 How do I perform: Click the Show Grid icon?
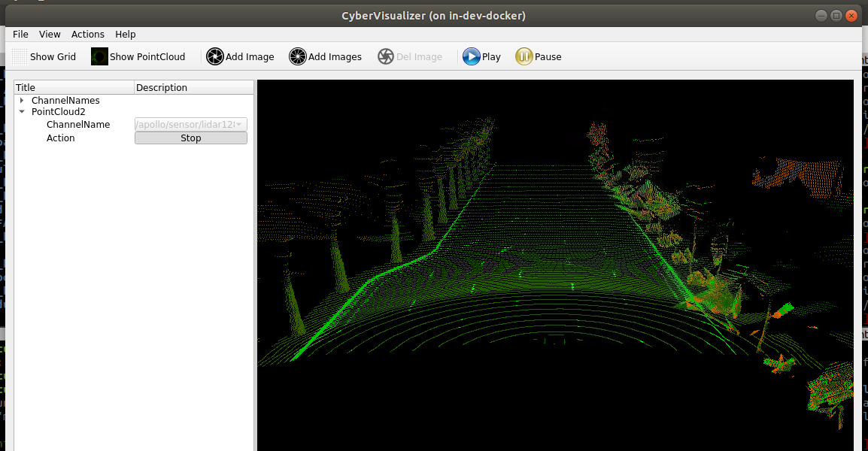click(x=20, y=56)
